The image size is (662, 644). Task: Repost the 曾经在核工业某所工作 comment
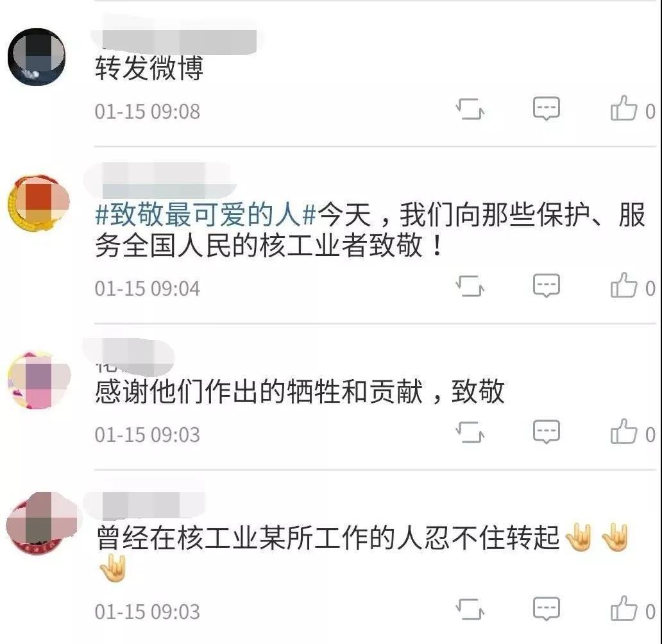click(x=470, y=609)
